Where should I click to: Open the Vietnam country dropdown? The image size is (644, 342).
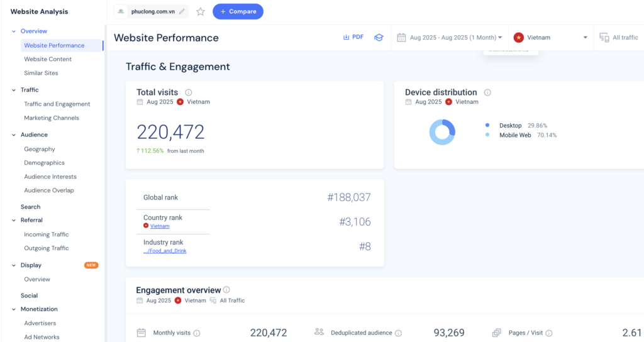coord(550,38)
